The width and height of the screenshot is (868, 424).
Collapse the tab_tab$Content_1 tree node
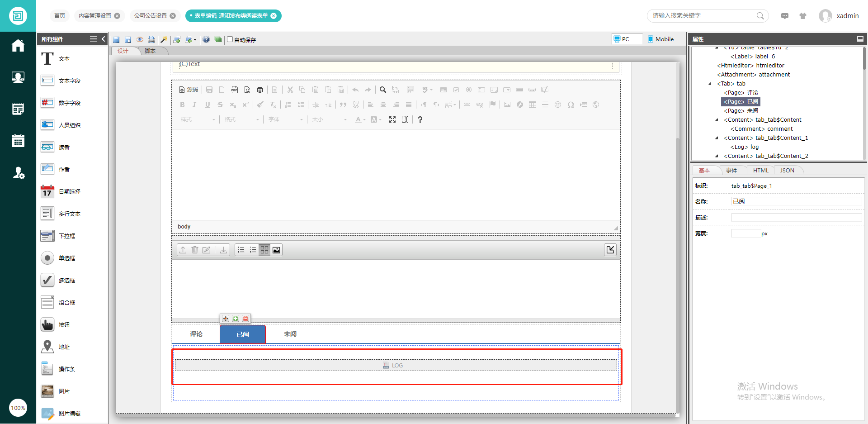(717, 138)
